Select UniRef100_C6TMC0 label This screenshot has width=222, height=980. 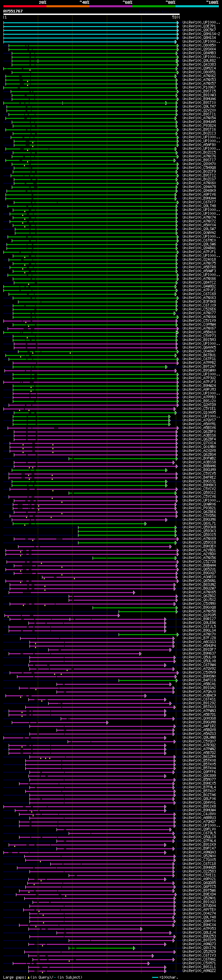(199, 241)
